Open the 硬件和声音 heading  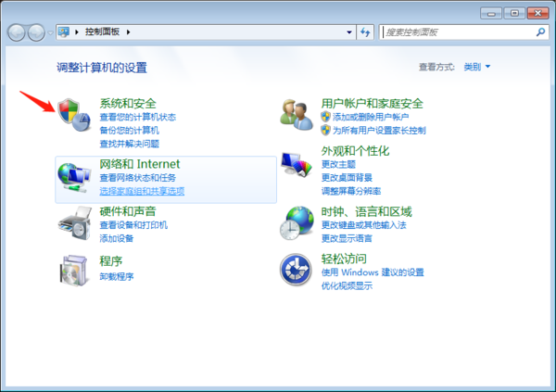tap(128, 211)
